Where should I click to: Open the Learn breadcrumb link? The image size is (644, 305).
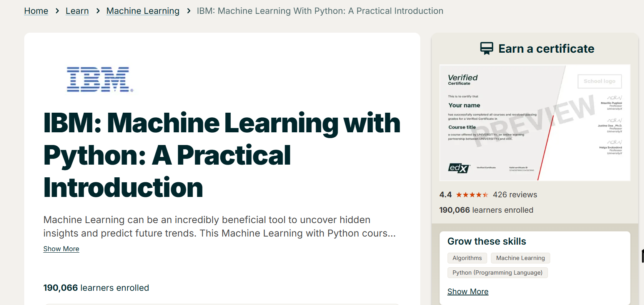[77, 11]
